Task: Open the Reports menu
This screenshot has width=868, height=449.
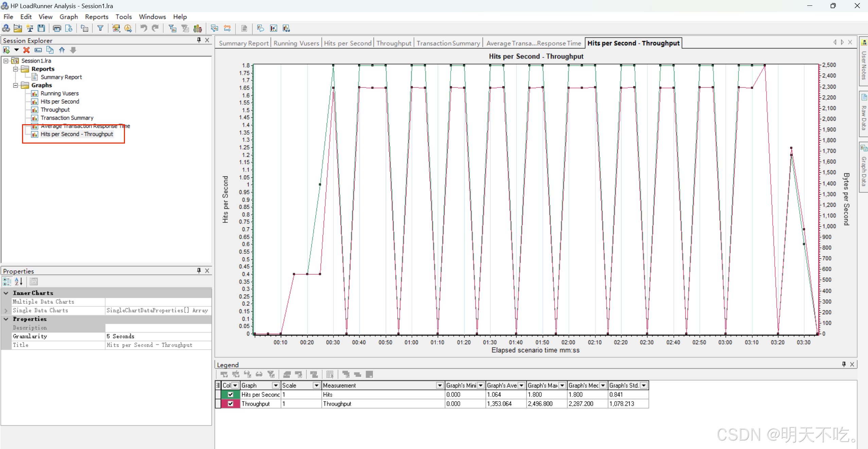Action: [x=96, y=17]
